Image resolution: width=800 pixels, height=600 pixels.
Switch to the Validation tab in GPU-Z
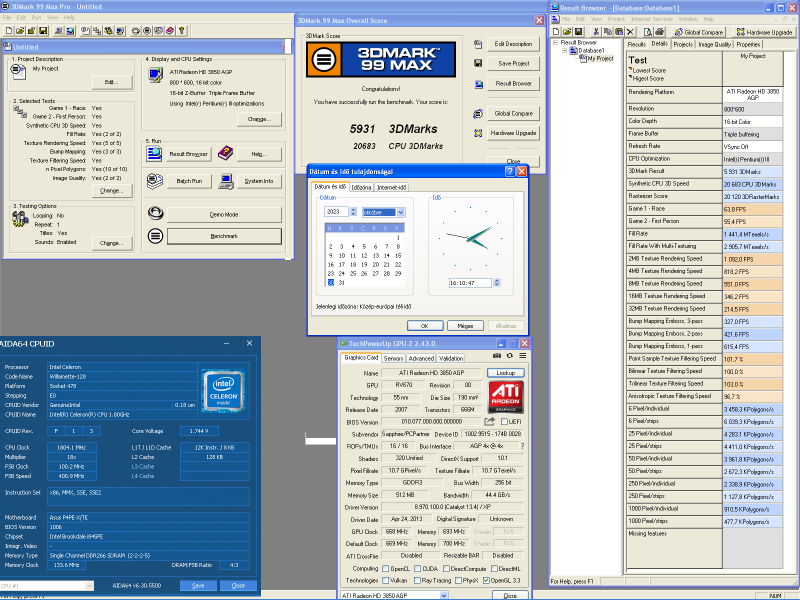[451, 359]
